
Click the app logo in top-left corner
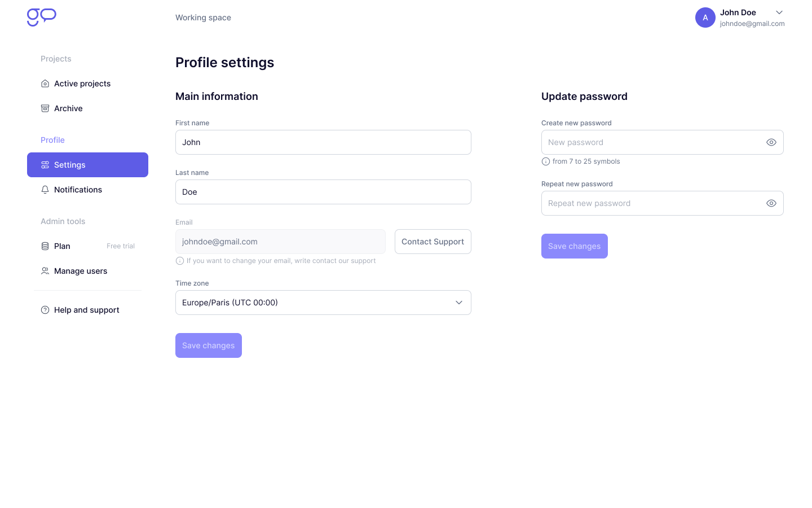coord(41,17)
